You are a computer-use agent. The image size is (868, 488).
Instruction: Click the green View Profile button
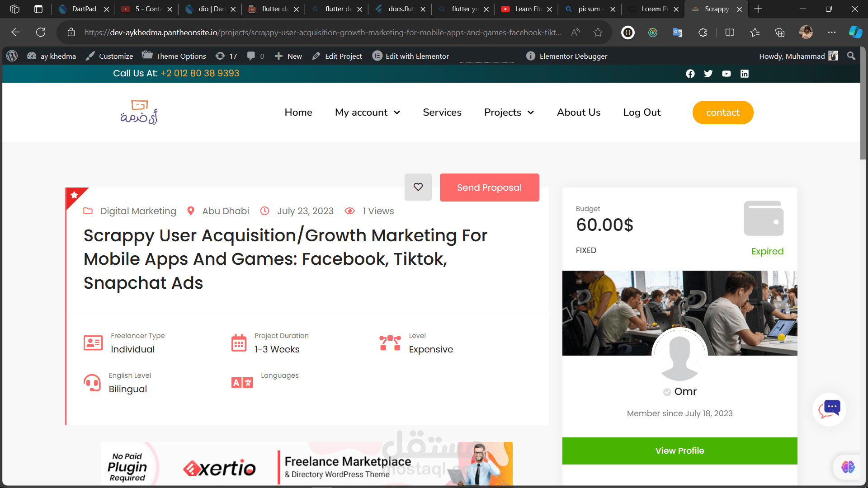[x=679, y=450]
